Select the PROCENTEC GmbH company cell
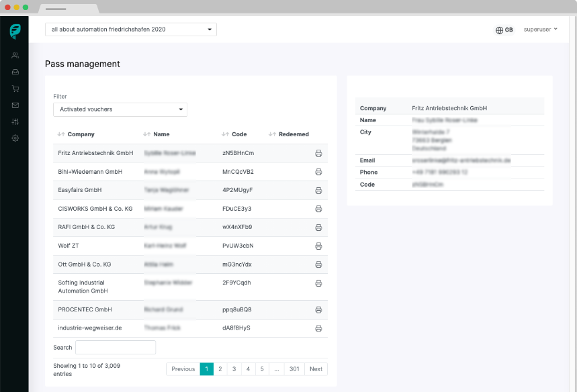Image resolution: width=577 pixels, height=392 pixels. (x=85, y=309)
